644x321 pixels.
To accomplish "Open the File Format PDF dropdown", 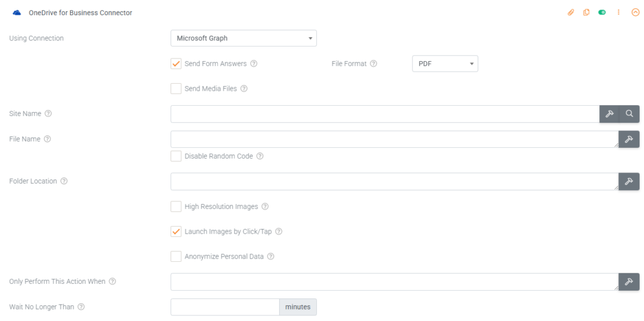I will coord(445,64).
